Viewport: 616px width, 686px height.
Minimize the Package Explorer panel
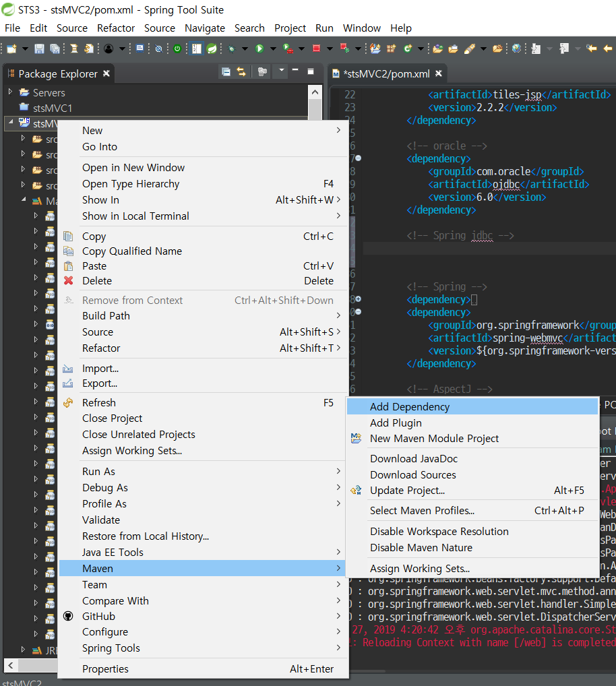295,71
